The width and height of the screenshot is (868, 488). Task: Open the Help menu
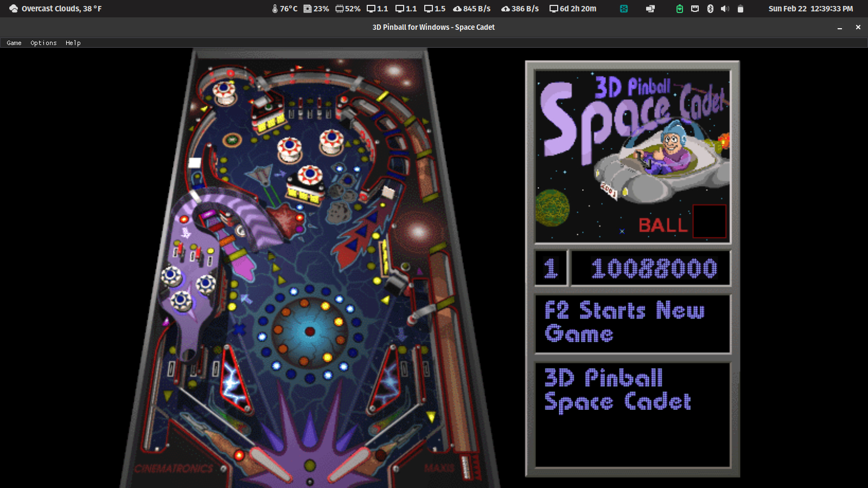pos(73,43)
